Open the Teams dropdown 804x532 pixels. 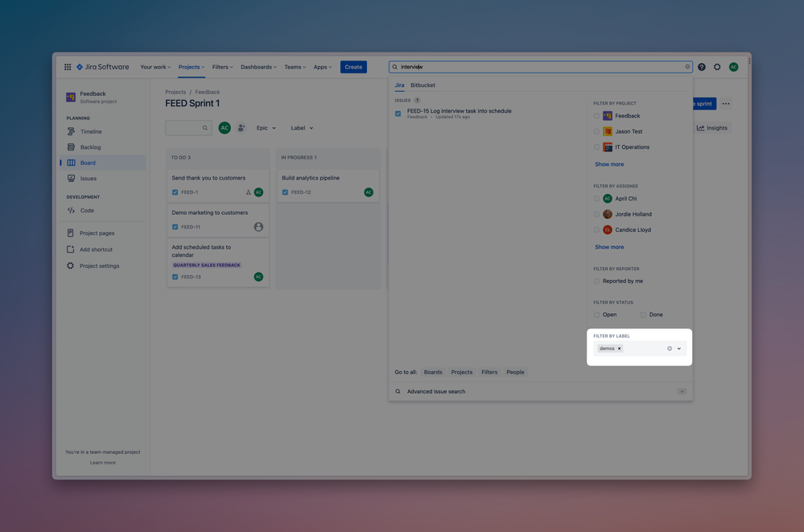[x=295, y=67]
